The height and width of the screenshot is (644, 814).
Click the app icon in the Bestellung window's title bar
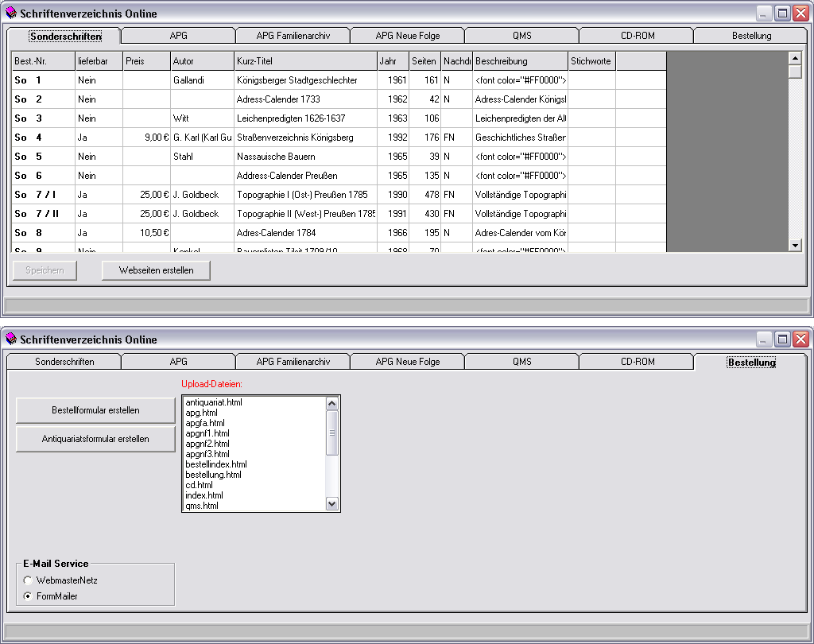click(x=11, y=339)
